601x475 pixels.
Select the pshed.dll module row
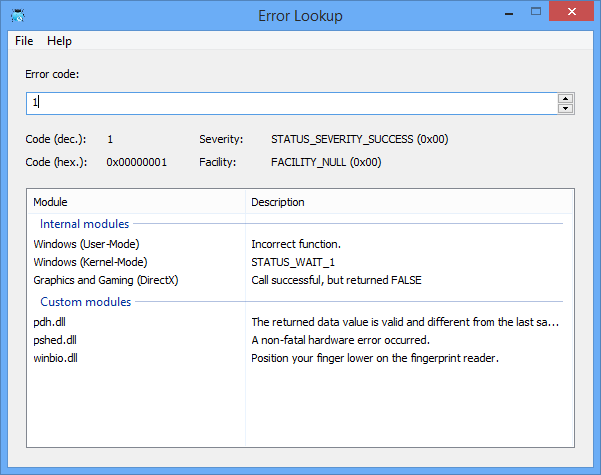point(300,340)
